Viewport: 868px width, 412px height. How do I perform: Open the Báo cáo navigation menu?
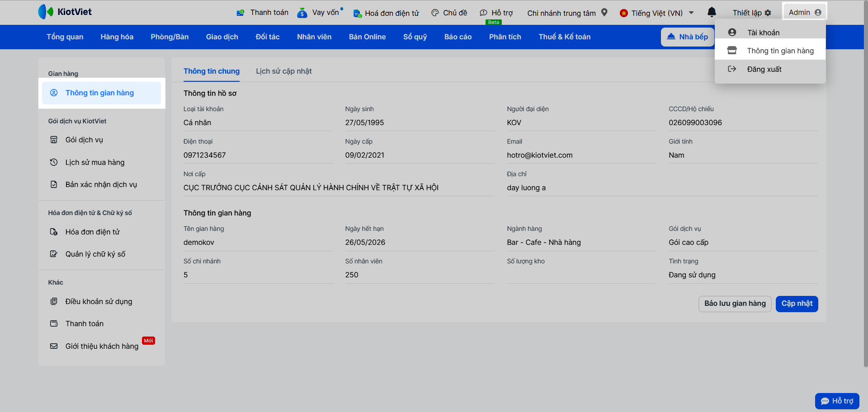coord(458,37)
